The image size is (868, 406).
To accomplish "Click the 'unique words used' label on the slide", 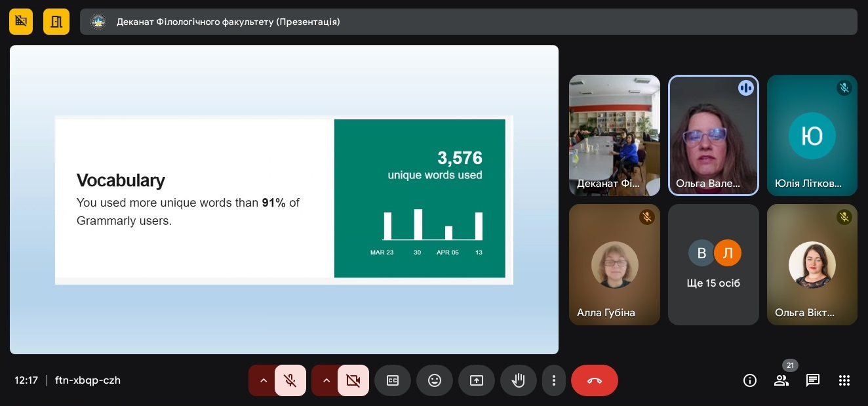I will [435, 175].
